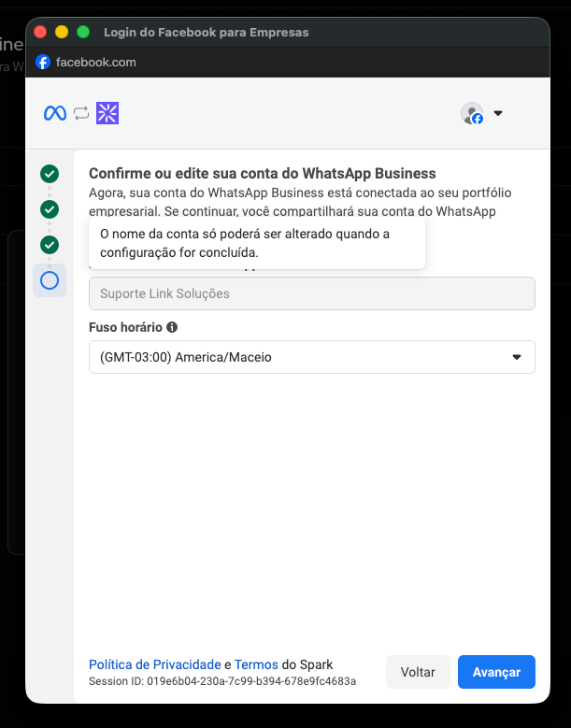Screen dimensions: 571x728
Task: Select the third completed step checkmark
Action: [x=50, y=245]
